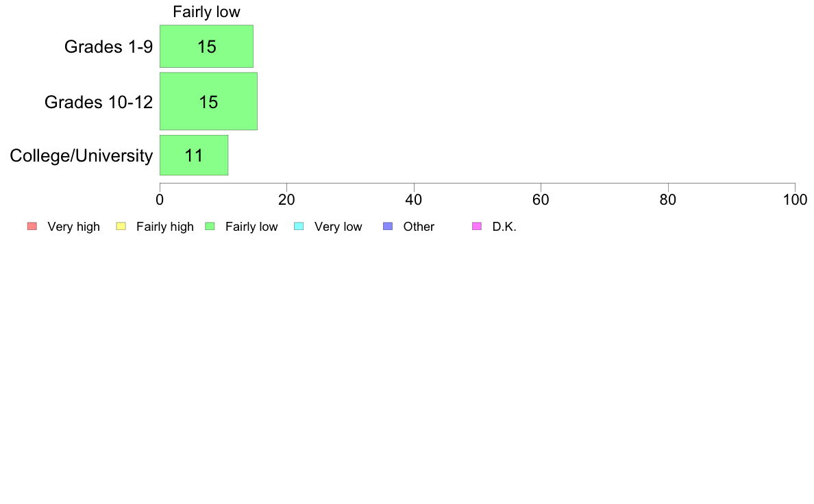814x504 pixels.
Task: Click the axis tick label 40
Action: click(x=414, y=200)
